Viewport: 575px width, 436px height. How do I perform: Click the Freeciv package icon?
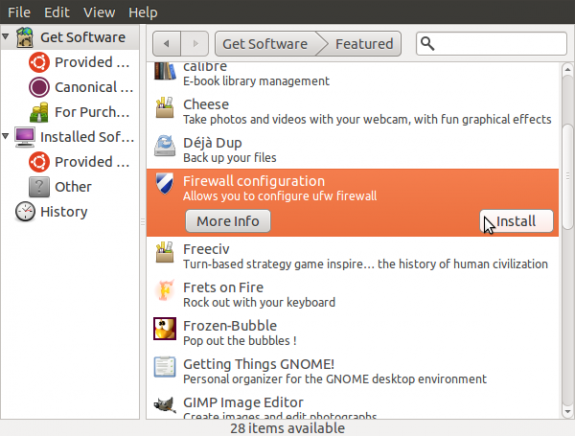point(165,252)
